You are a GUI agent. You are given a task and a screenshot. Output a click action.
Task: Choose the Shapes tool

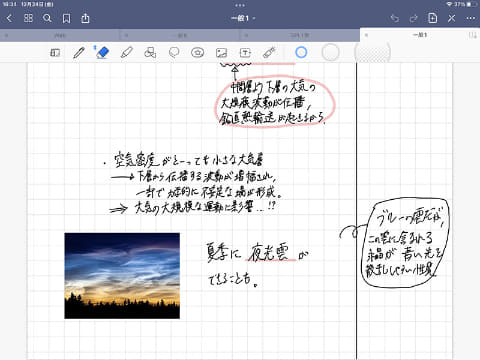pyautogui.click(x=150, y=53)
